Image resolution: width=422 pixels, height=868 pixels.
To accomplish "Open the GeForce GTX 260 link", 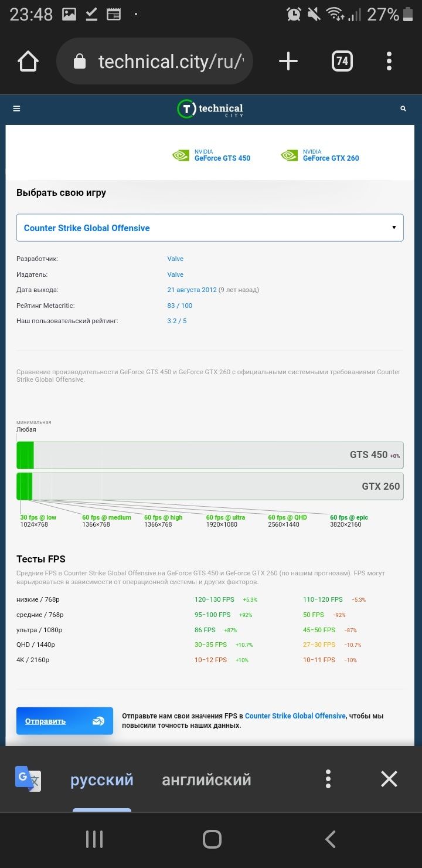I will [331, 158].
